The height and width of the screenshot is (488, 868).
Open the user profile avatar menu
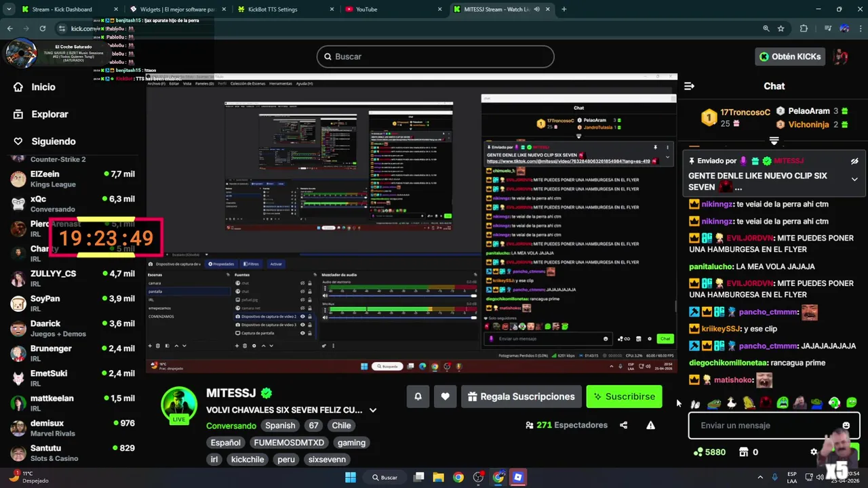(841, 57)
